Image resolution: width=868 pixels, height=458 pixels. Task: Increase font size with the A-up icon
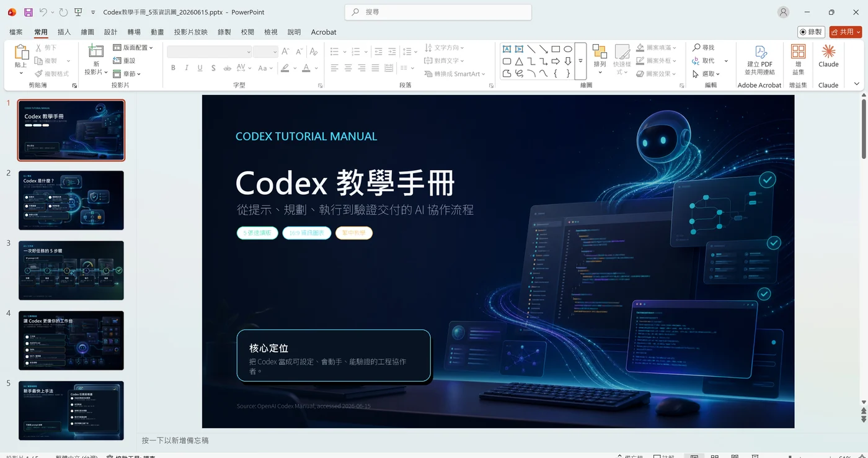(x=285, y=52)
